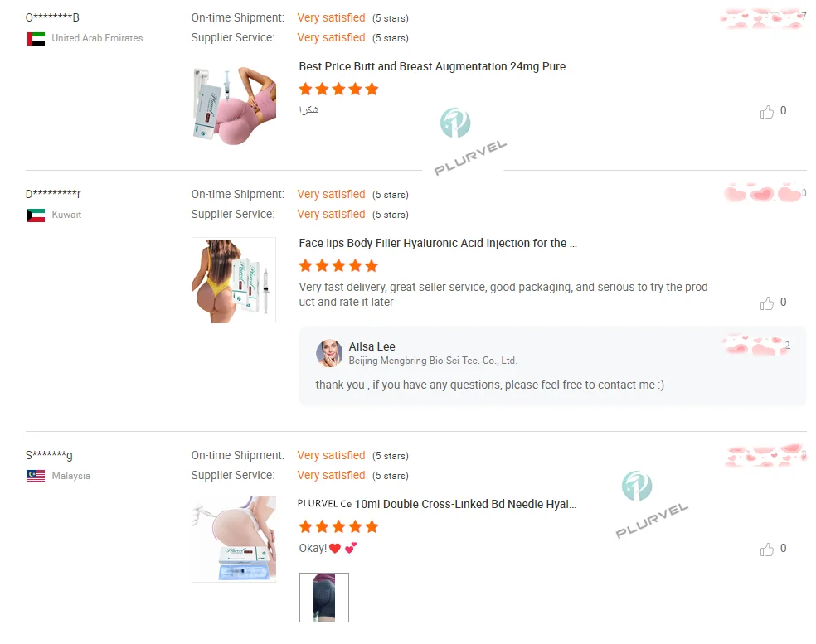
Task: Like the United Arab Emirates review
Action: point(767,112)
